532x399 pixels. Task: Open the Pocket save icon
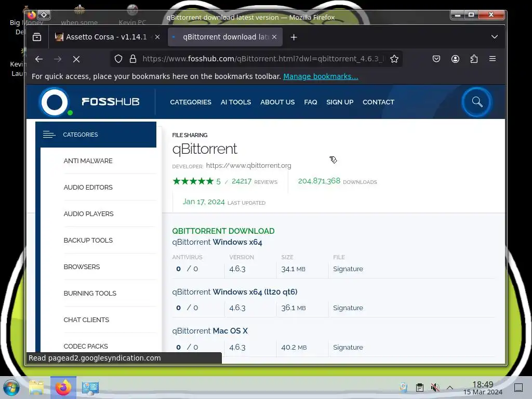coord(436,59)
